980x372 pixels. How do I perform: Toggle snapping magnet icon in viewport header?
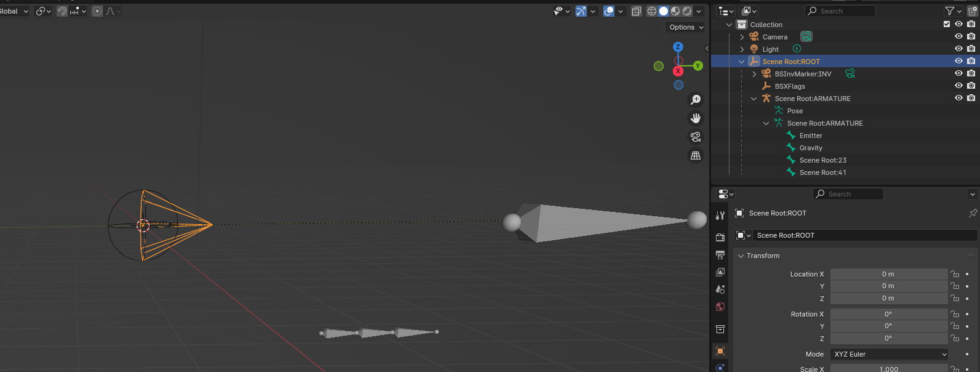(x=62, y=11)
